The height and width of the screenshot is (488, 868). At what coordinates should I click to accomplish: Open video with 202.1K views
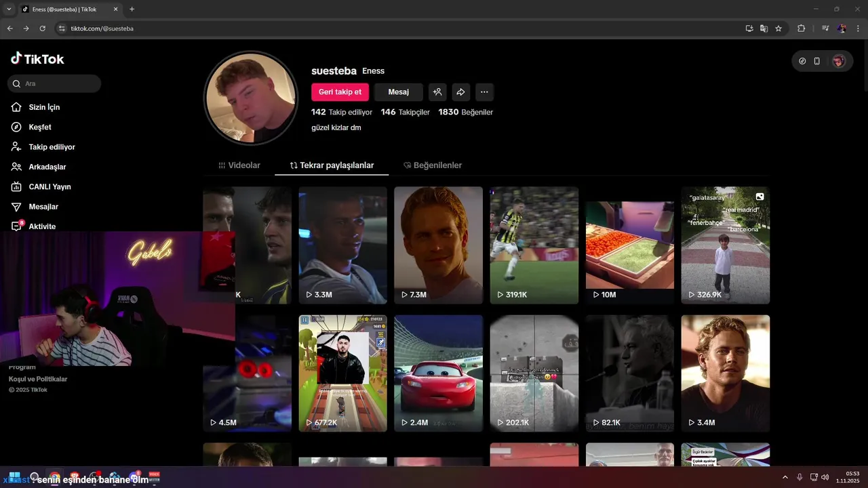pos(534,373)
